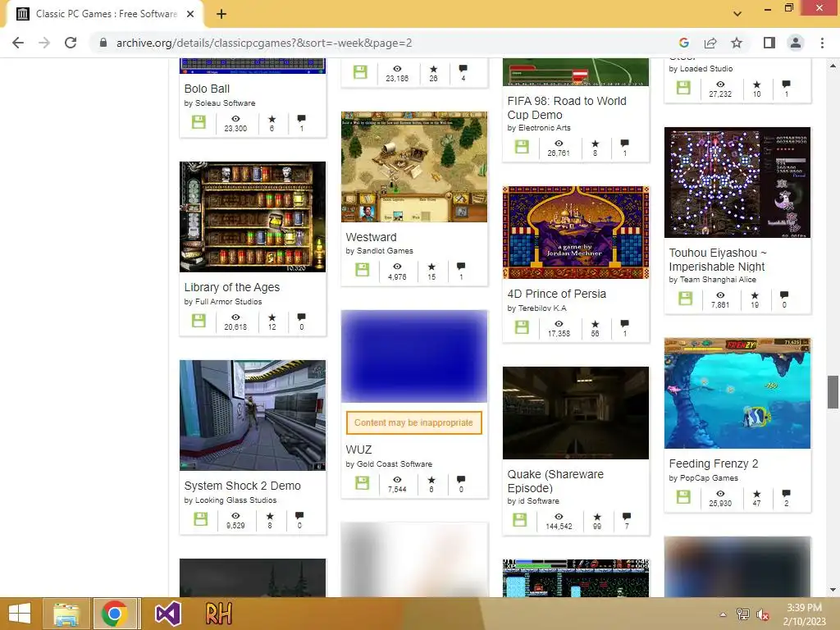Click the forward navigation arrow
840x630 pixels.
tap(44, 43)
